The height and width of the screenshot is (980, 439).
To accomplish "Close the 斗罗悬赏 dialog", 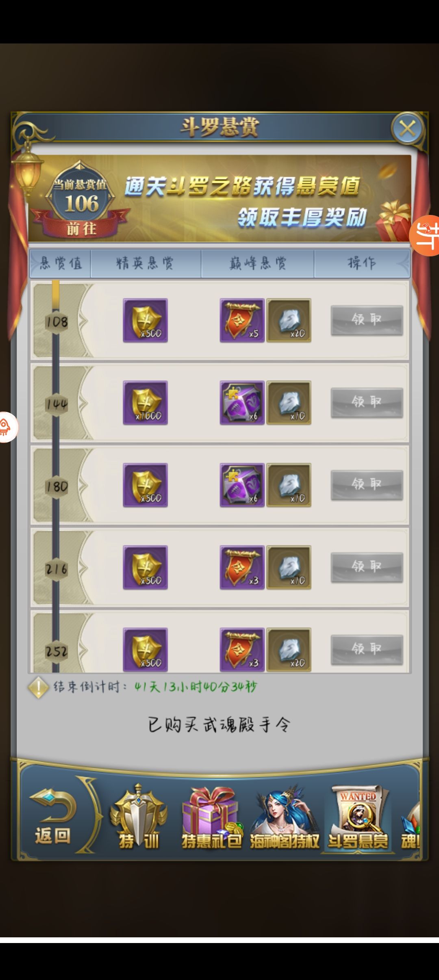I will (x=407, y=129).
